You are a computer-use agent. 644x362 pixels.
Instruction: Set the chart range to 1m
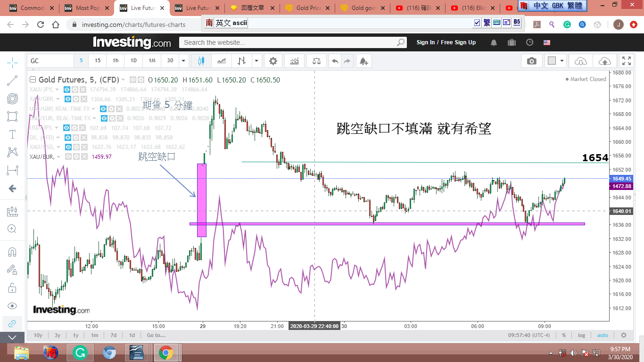click(94, 335)
